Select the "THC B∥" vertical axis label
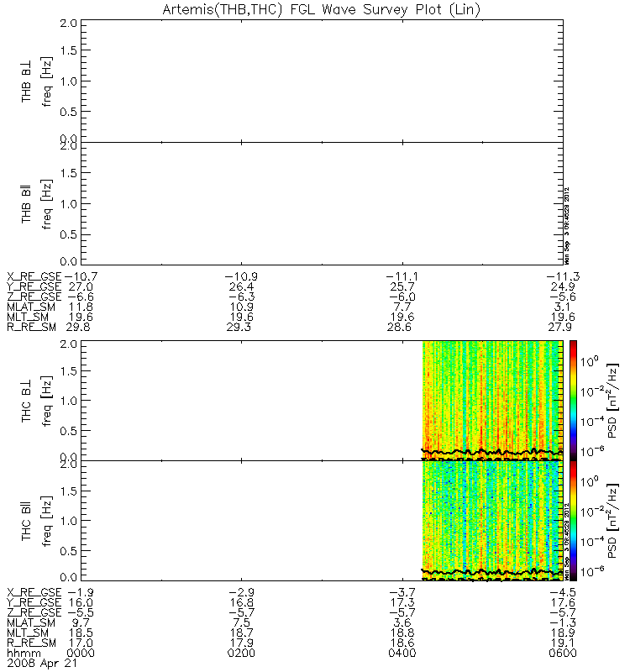 click(26, 521)
